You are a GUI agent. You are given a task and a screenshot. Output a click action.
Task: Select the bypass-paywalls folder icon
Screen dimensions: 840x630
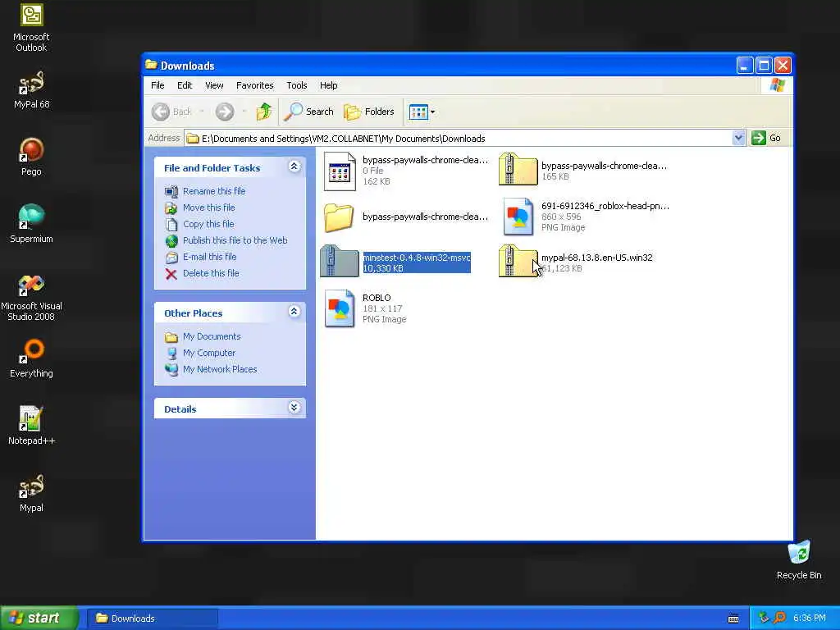click(339, 217)
